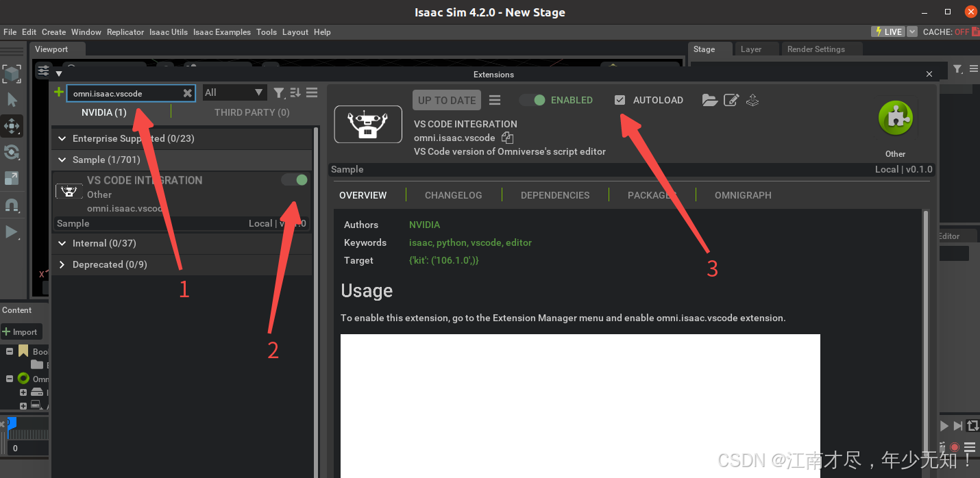Click the Bookmarks ribbon icon in Content
This screenshot has width=980, height=478.
(23, 351)
